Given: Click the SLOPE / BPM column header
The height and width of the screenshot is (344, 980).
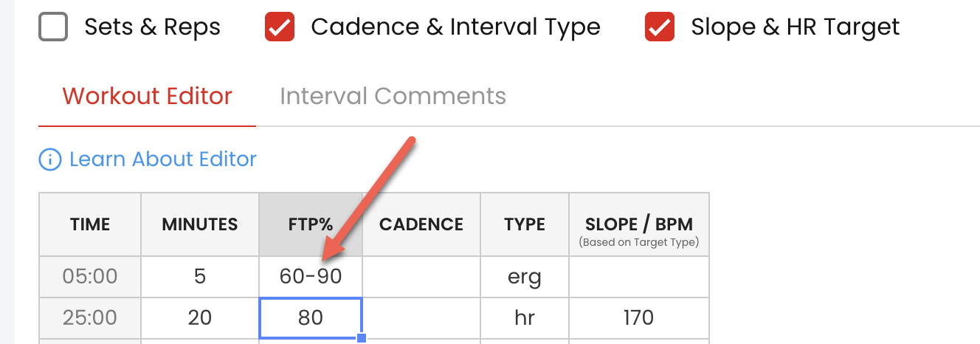Looking at the screenshot, I should (x=639, y=224).
